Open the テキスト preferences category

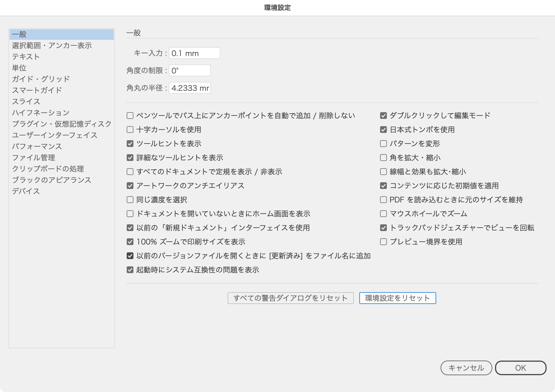(26, 57)
